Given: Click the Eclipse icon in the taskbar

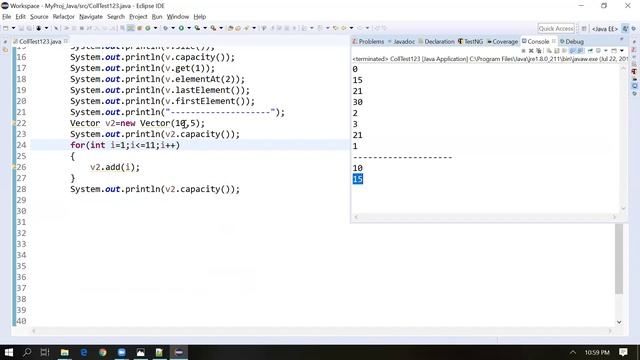Looking at the screenshot, I should tap(179, 352).
